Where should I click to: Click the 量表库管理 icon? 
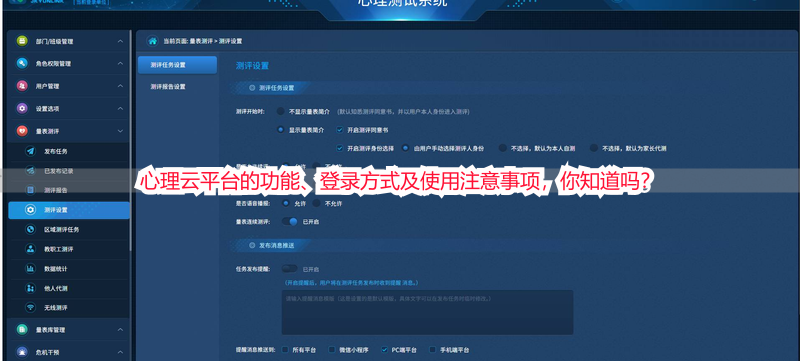[21, 329]
